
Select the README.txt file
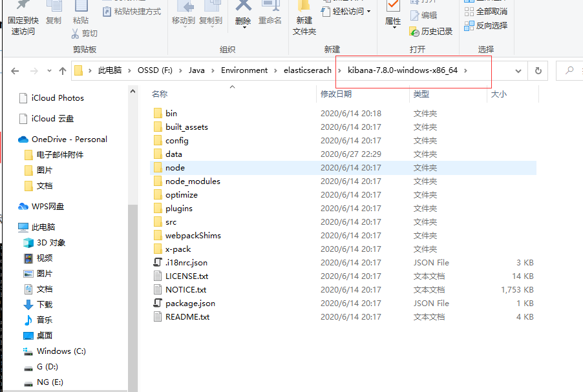pyautogui.click(x=343, y=317)
